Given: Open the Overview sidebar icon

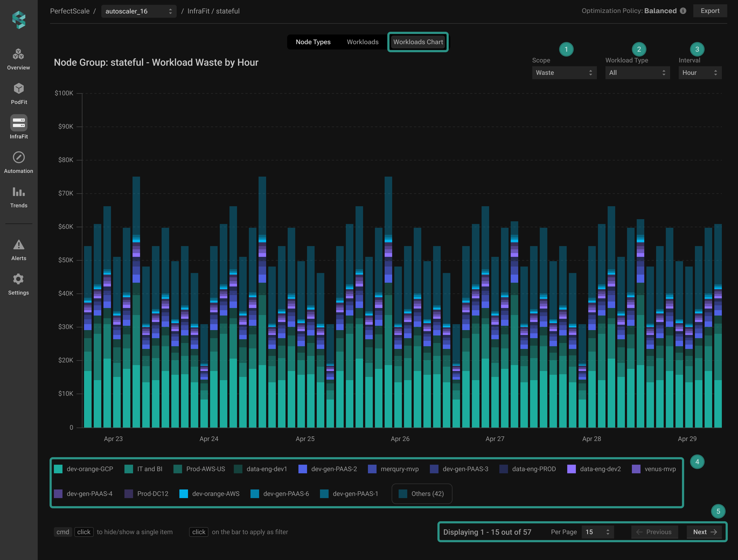Looking at the screenshot, I should tap(19, 54).
